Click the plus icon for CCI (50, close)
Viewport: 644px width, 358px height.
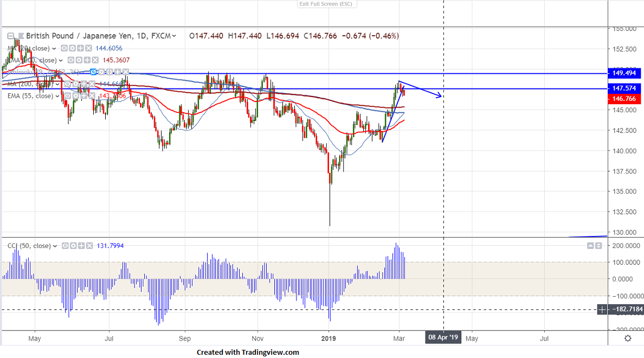pyautogui.click(x=81, y=246)
